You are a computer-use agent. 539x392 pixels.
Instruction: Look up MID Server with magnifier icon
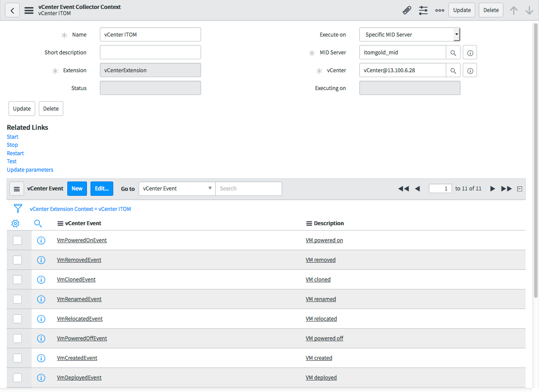point(453,53)
